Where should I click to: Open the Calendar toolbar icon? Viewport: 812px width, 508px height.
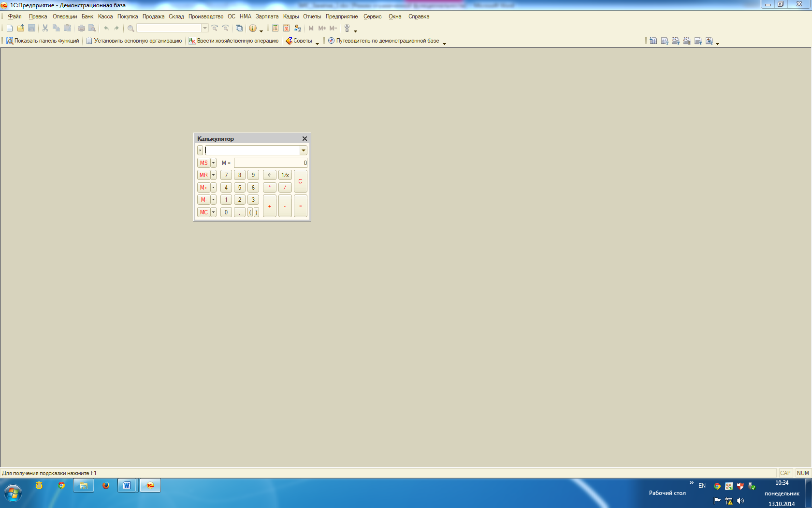point(286,28)
